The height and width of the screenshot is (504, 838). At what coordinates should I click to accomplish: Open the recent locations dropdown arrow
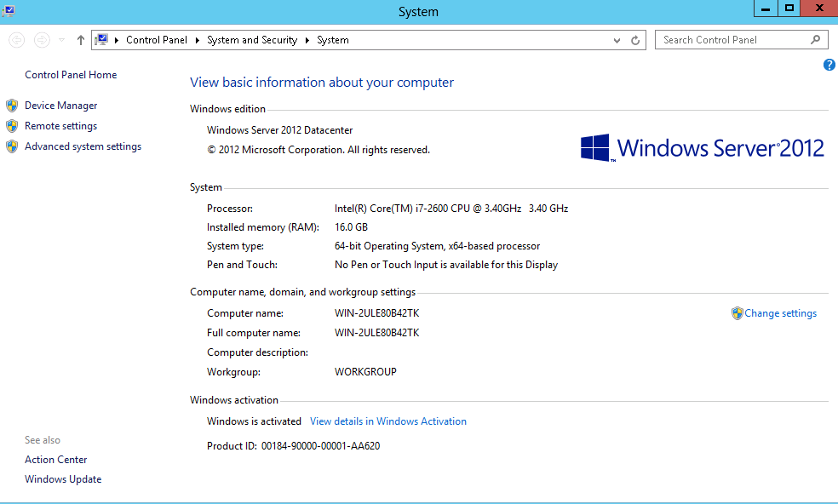coord(62,40)
